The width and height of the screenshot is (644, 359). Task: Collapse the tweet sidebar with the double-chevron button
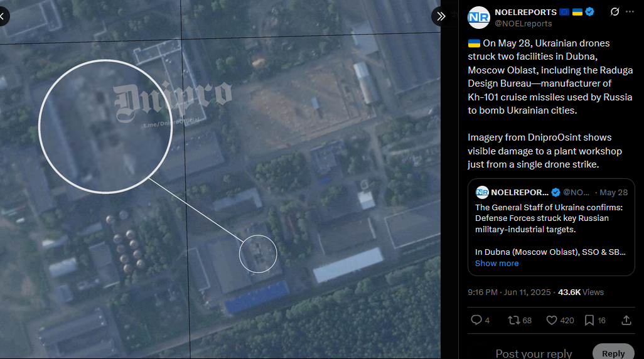(441, 16)
